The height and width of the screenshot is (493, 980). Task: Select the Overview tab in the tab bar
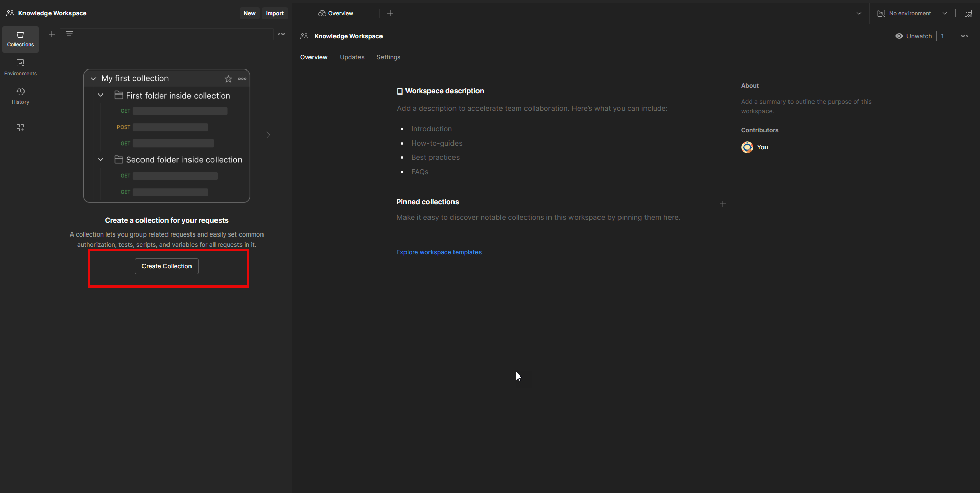pyautogui.click(x=336, y=13)
